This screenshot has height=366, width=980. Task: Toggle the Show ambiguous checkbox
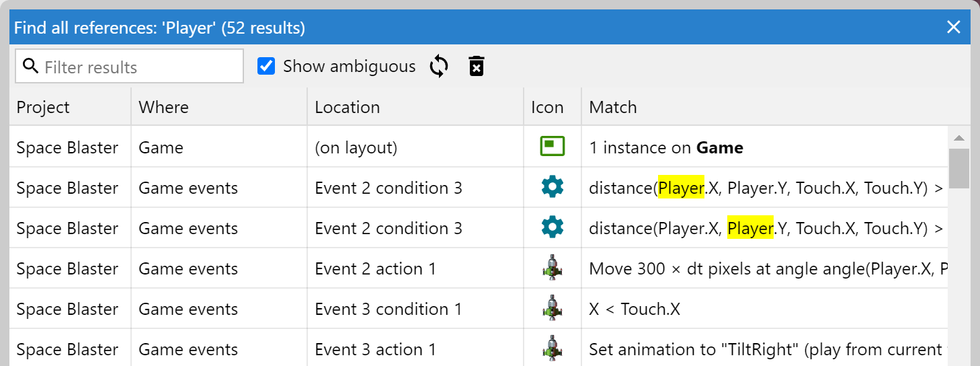[267, 66]
